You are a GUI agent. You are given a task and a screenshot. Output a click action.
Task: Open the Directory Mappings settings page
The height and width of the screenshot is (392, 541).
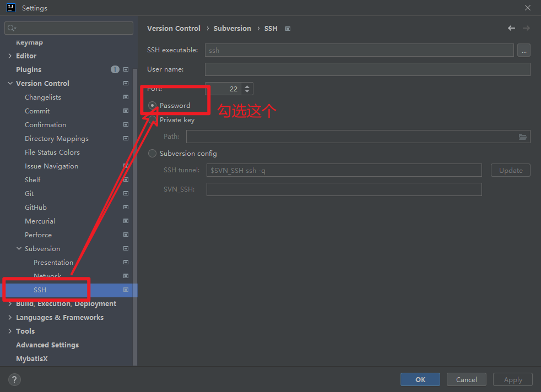[56, 138]
